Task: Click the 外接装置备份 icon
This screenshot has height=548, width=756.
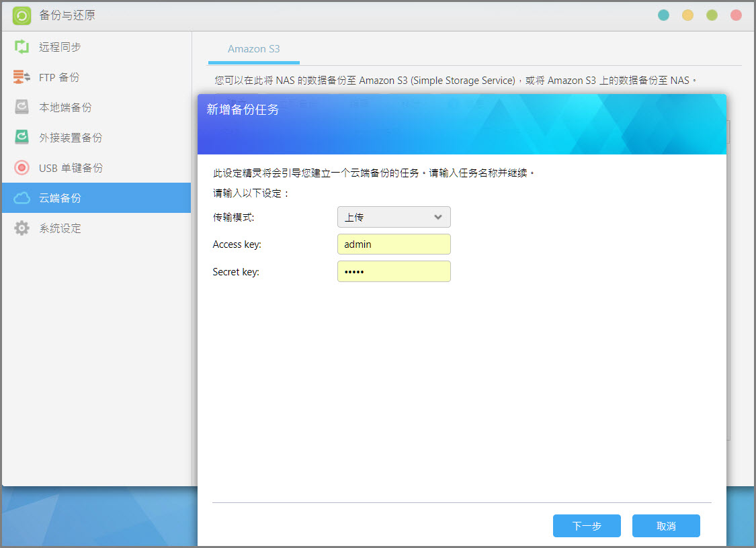Action: click(22, 138)
